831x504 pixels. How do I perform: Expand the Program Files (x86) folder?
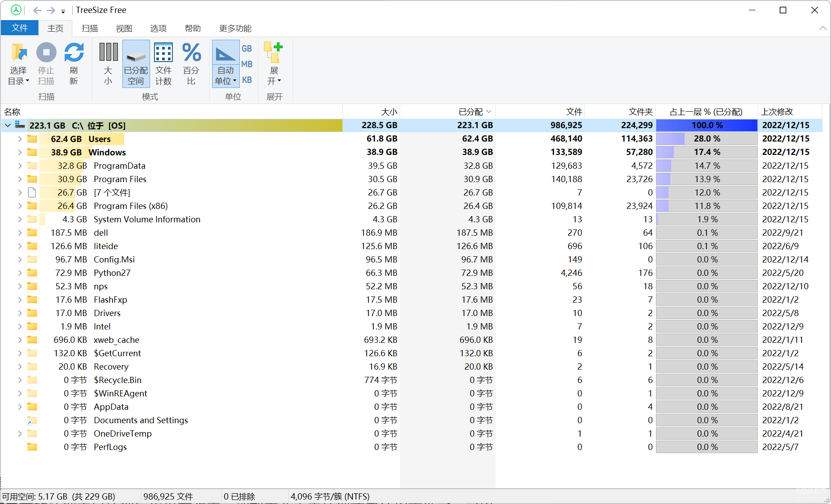pyautogui.click(x=20, y=206)
